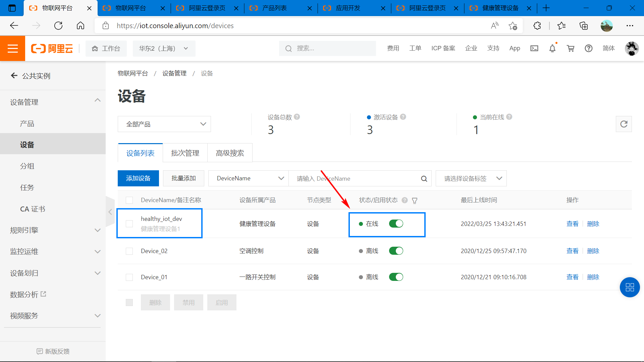The width and height of the screenshot is (644, 362).
Task: Show help tooltip for 激活设备
Action: pyautogui.click(x=403, y=117)
